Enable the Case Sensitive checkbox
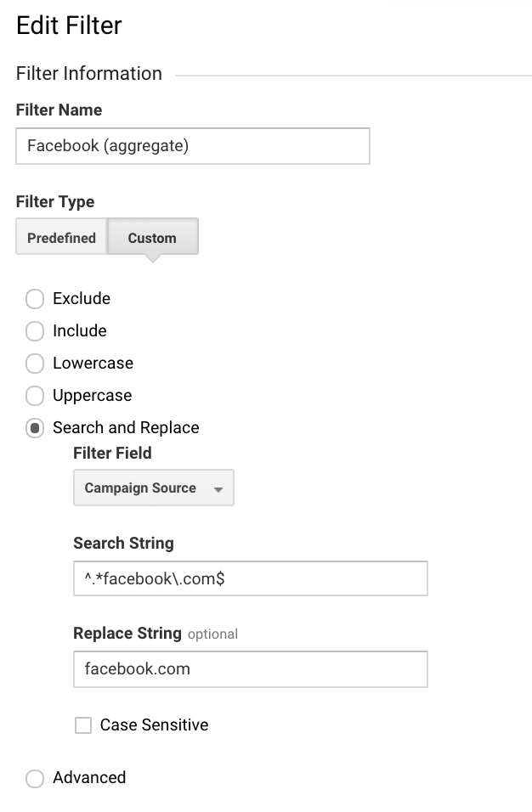This screenshot has height=812, width=532. pos(83,725)
